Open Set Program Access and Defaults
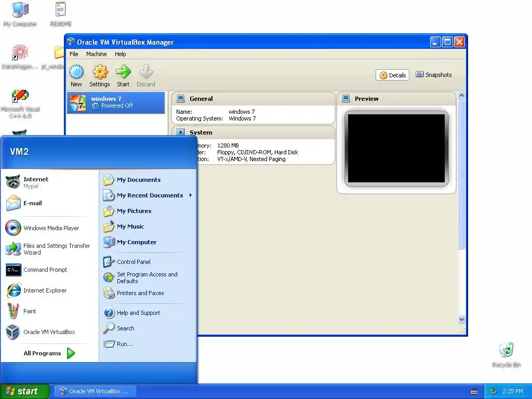Image resolution: width=532 pixels, height=399 pixels. click(x=148, y=277)
